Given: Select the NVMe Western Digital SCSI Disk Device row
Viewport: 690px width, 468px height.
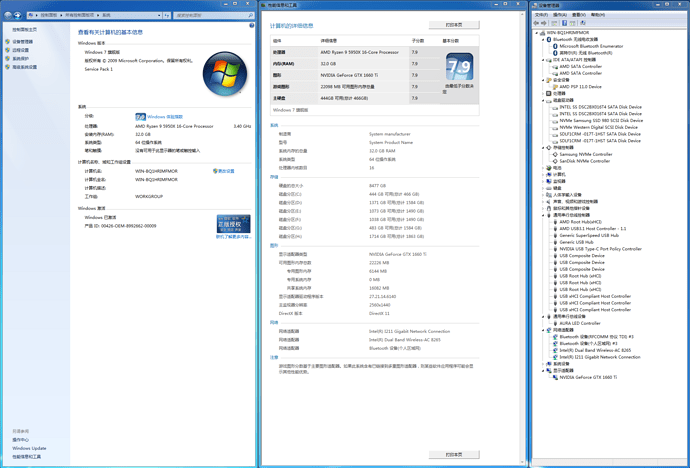Looking at the screenshot, I should coord(598,127).
